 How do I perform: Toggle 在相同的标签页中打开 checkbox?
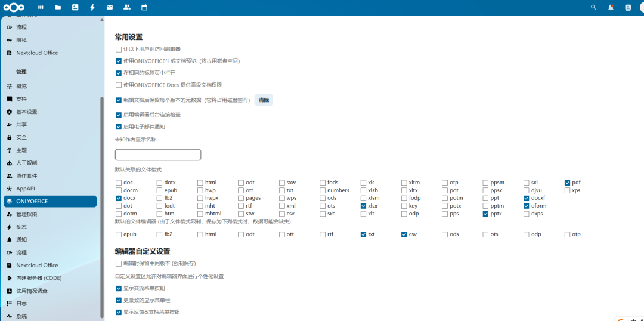coord(119,73)
